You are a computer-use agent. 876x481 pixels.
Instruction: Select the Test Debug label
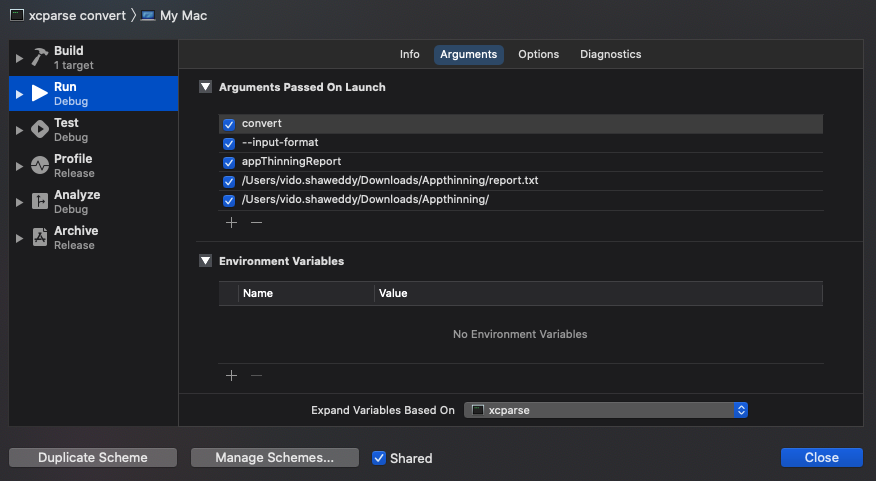coord(71,130)
